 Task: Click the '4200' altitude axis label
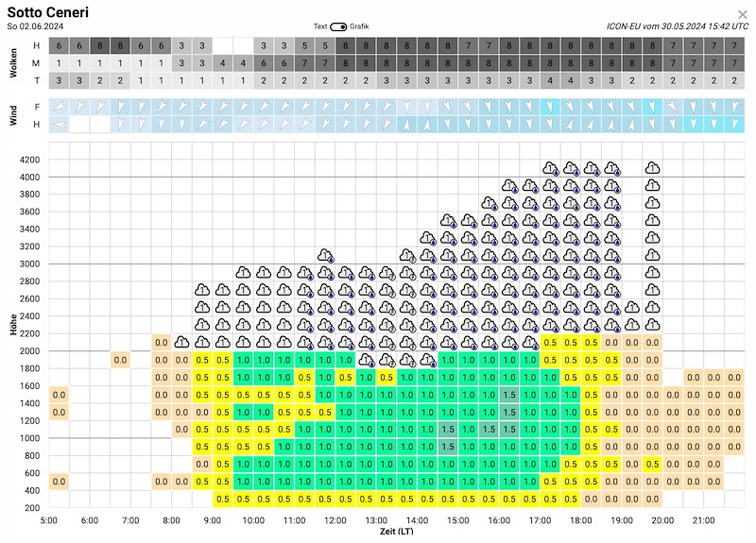click(30, 160)
